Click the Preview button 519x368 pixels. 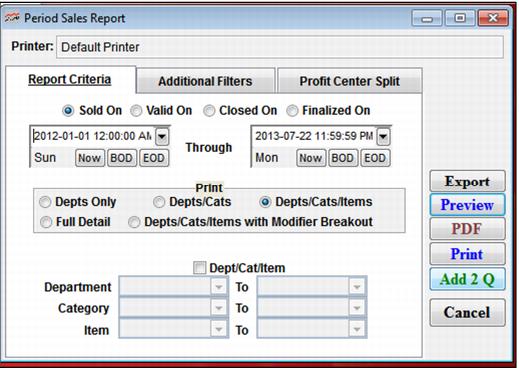click(467, 205)
